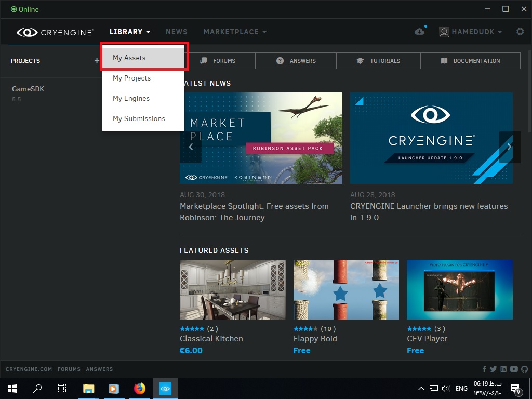The height and width of the screenshot is (399, 532).
Task: Open taskbar search magnifier
Action: [37, 389]
